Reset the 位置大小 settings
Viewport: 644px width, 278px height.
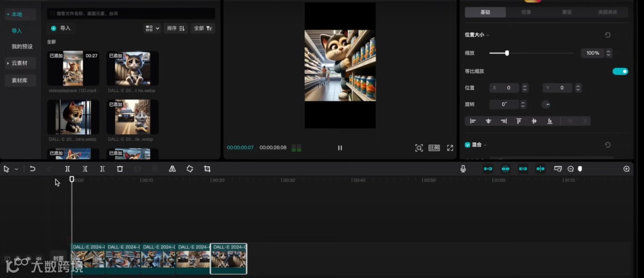(x=608, y=35)
